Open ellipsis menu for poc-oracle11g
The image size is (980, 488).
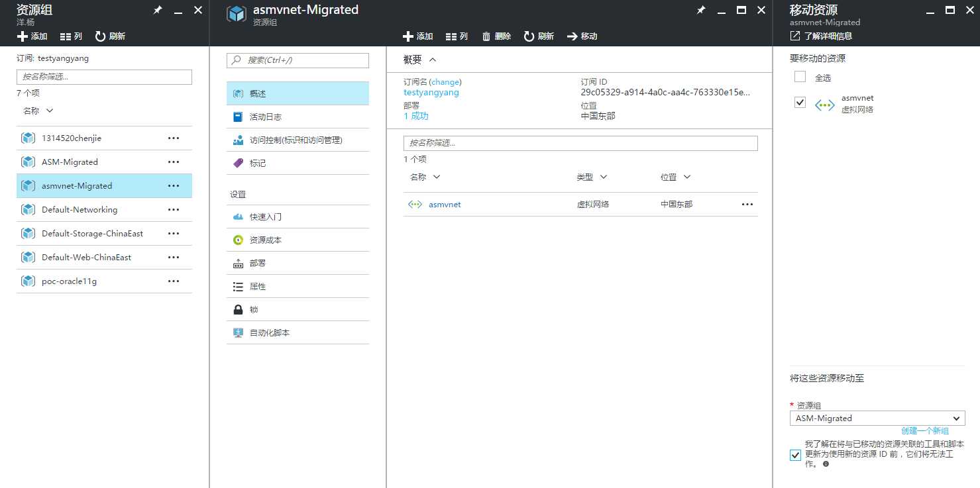click(174, 281)
